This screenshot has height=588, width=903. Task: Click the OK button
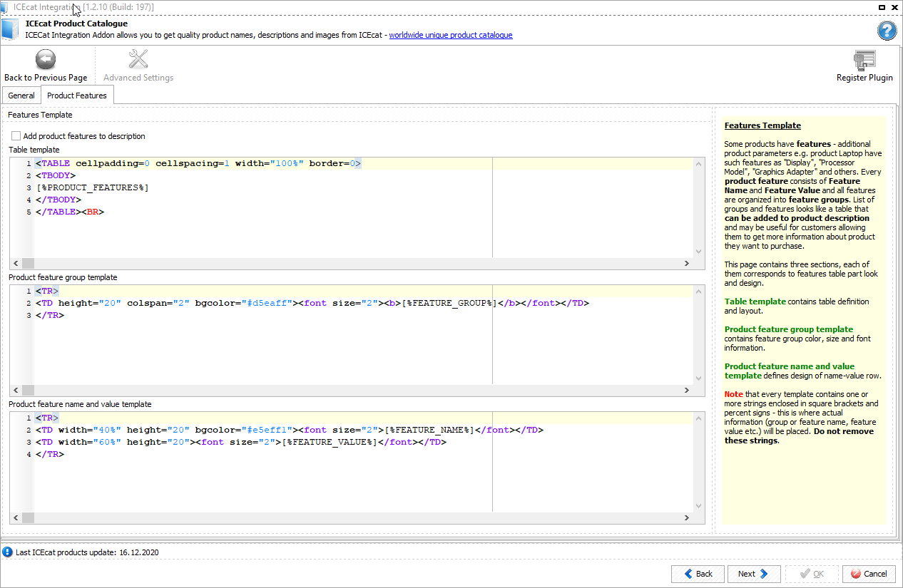click(812, 574)
